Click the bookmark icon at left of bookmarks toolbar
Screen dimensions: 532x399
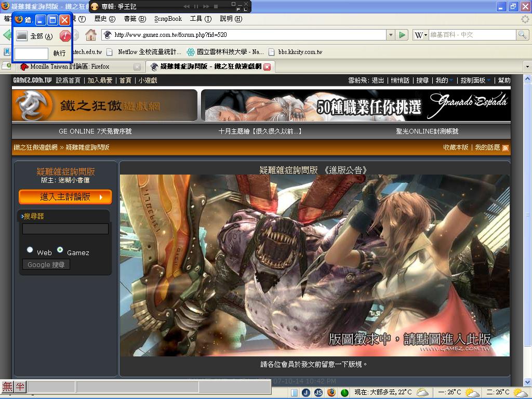[7, 51]
